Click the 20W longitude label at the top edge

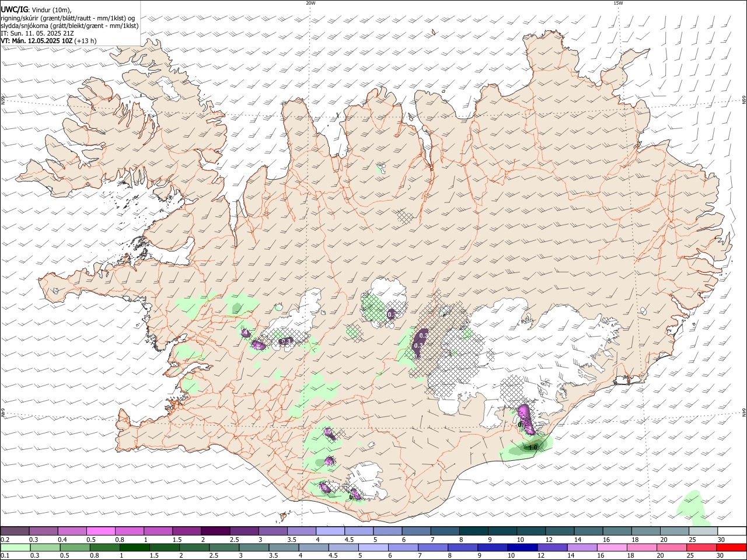tap(310, 3)
